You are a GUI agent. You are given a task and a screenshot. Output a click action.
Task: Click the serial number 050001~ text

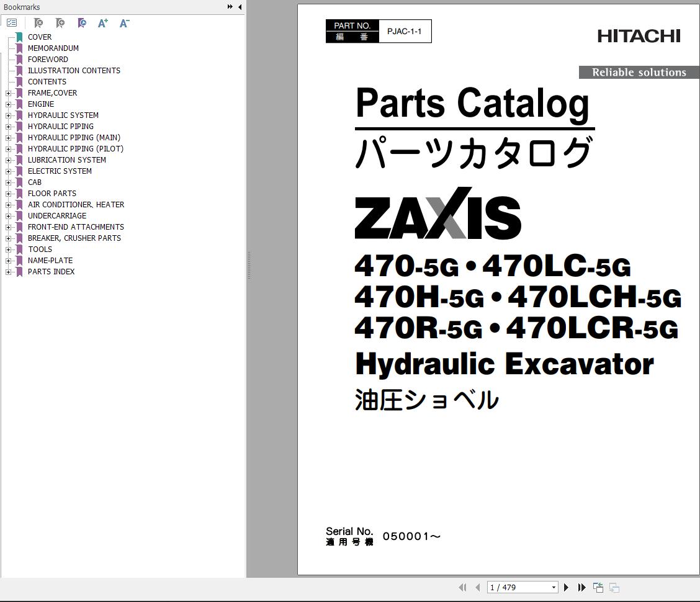[411, 536]
